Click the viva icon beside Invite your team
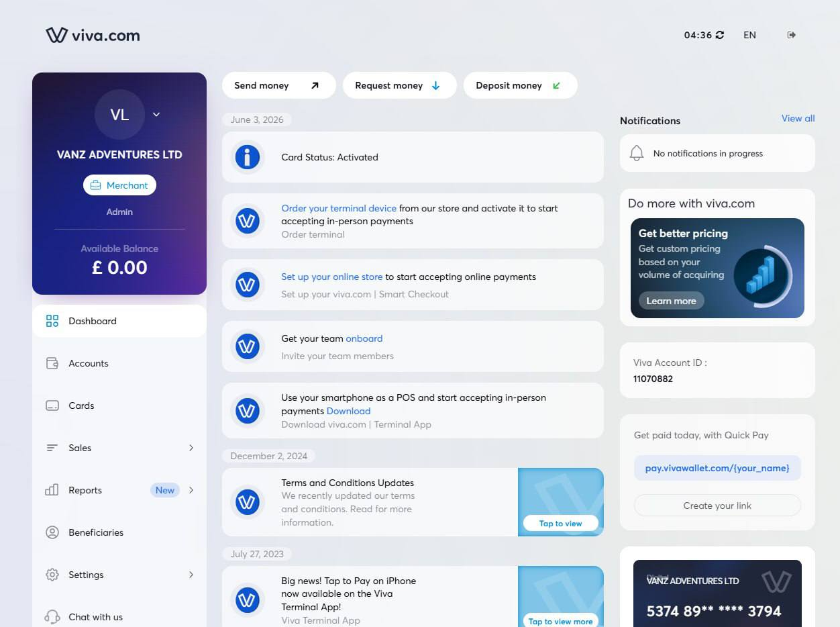 pos(247,346)
